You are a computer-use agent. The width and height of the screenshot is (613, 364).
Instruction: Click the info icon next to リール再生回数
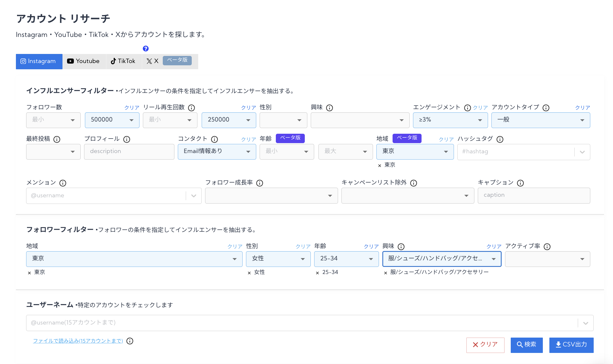tap(192, 108)
